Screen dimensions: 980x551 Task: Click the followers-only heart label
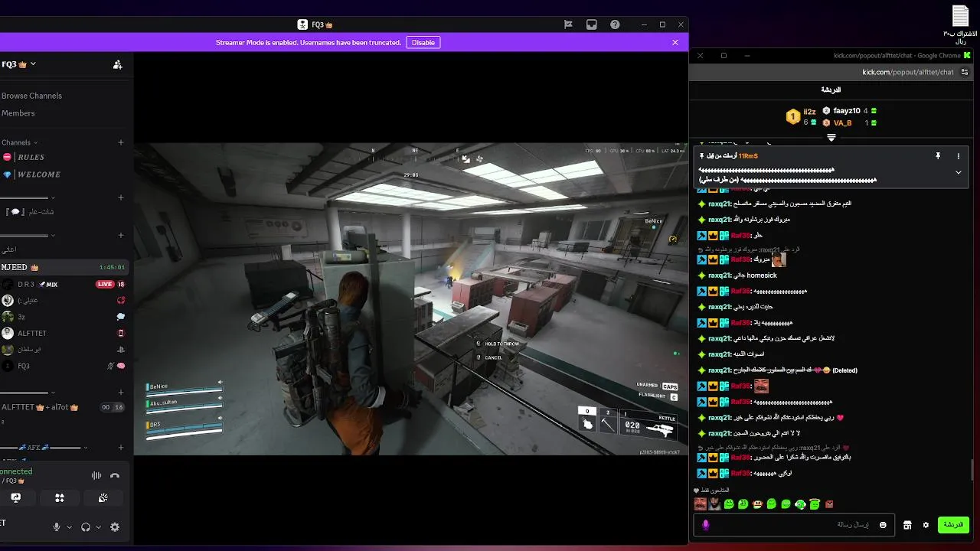(x=711, y=491)
